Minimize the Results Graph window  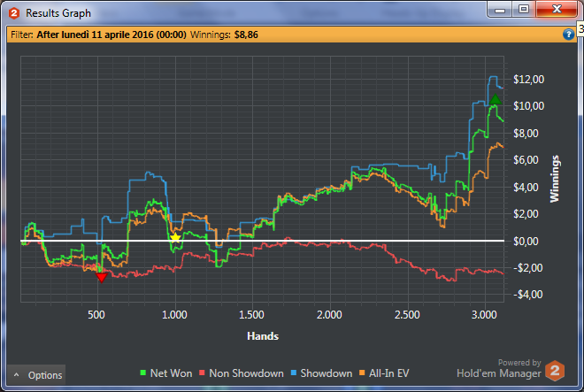[x=500, y=10]
